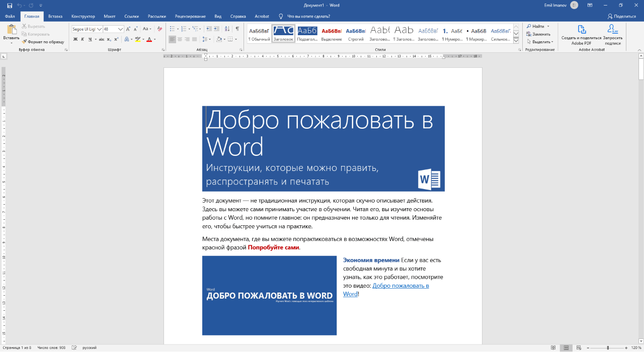Click the Save icon in the title bar
This screenshot has width=644, height=352.
click(x=10, y=6)
